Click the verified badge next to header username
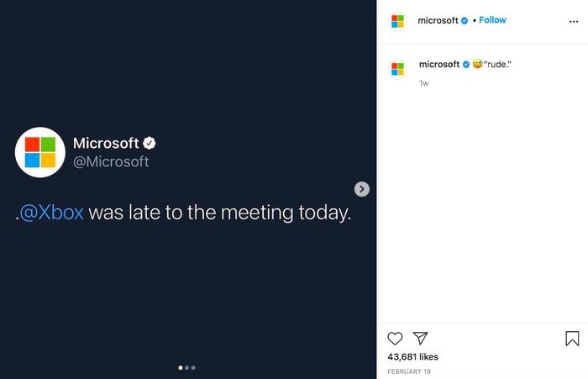Viewport: 588px width, 379px height. coord(465,21)
